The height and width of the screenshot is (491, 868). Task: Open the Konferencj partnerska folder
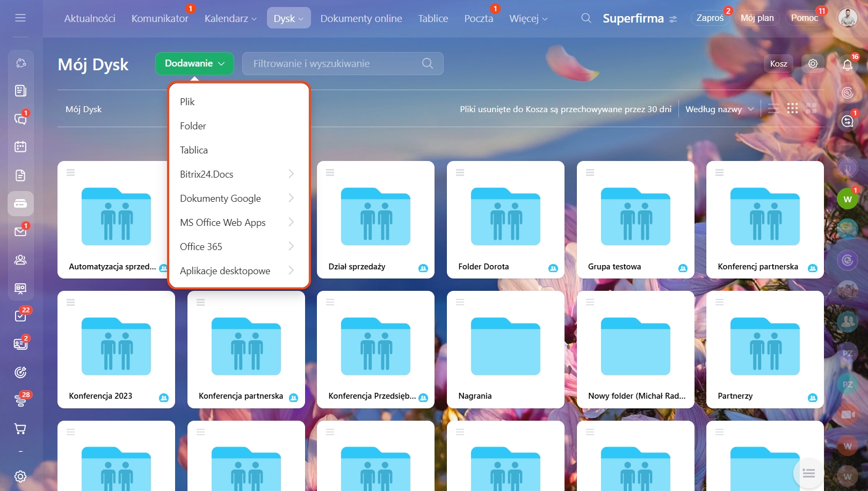pos(765,219)
